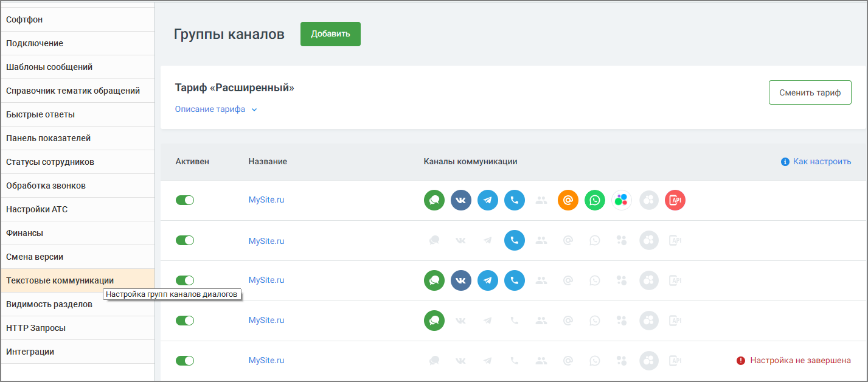Click the gray phone icon in the row where only chat is active

pyautogui.click(x=515, y=321)
